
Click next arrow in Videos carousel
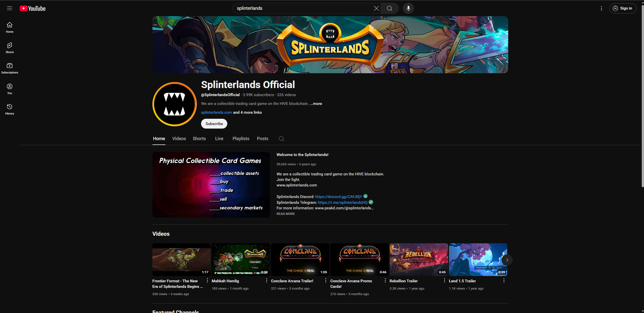pos(507,260)
